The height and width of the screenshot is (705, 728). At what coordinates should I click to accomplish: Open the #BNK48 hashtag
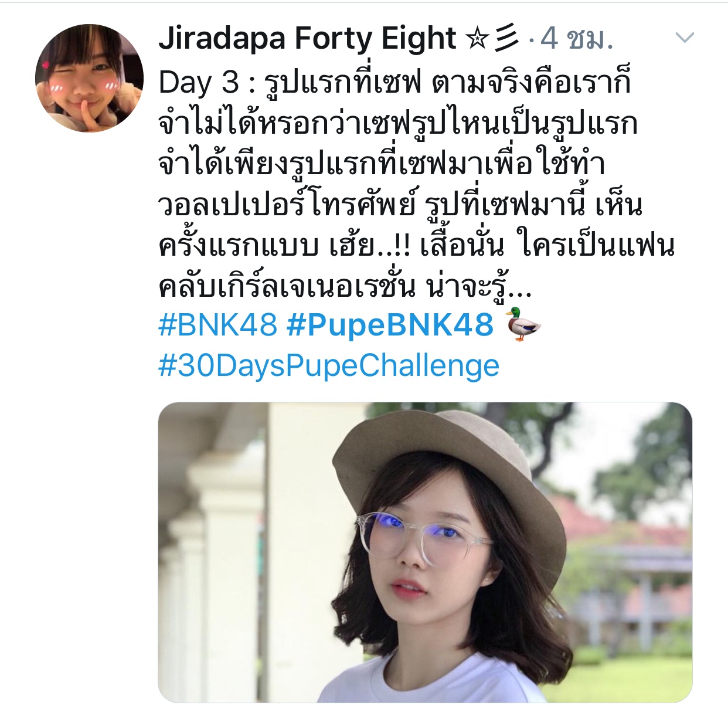(x=217, y=324)
